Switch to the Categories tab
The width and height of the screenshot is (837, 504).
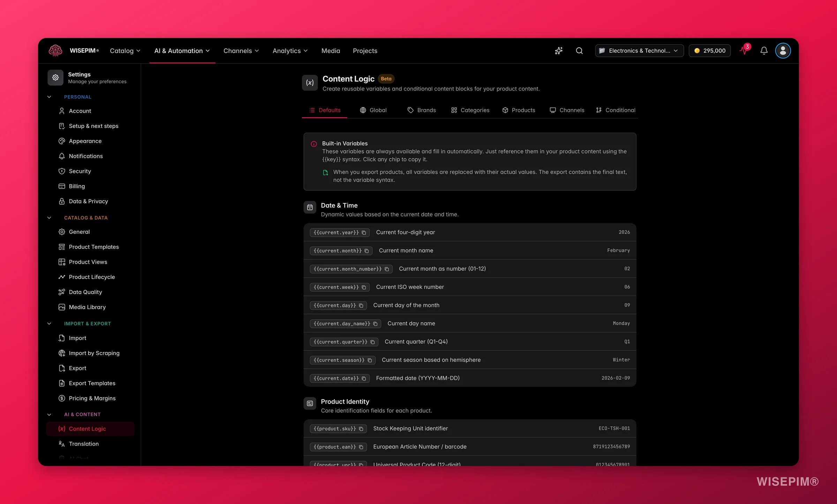point(470,110)
